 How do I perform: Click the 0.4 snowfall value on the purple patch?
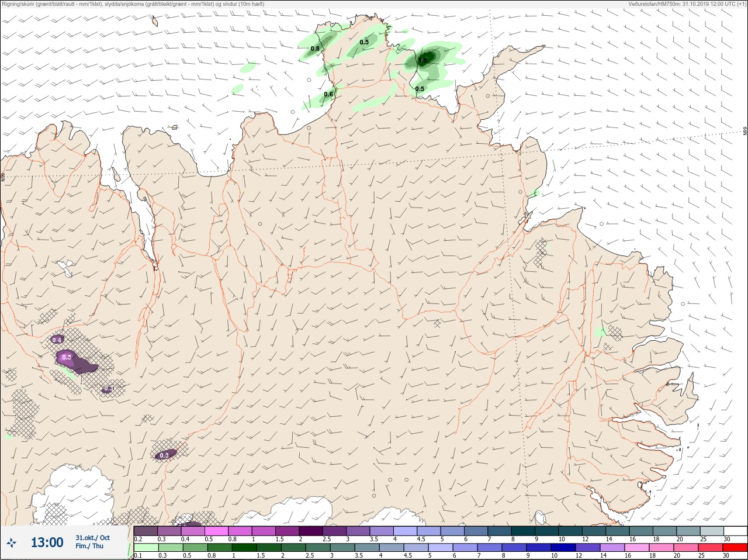[57, 340]
